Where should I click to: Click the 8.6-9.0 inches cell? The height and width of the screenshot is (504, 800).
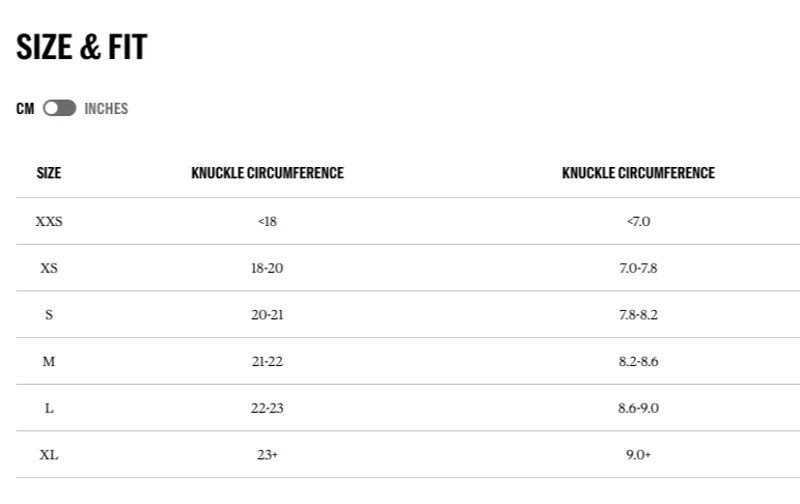pyautogui.click(x=638, y=408)
